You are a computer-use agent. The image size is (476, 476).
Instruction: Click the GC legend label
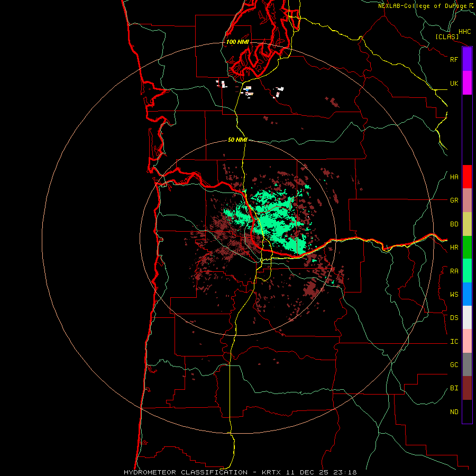[454, 365]
